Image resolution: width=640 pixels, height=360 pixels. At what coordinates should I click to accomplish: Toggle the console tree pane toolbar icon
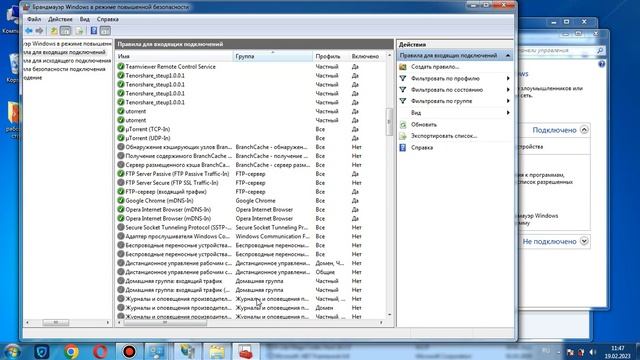pyautogui.click(x=65, y=31)
